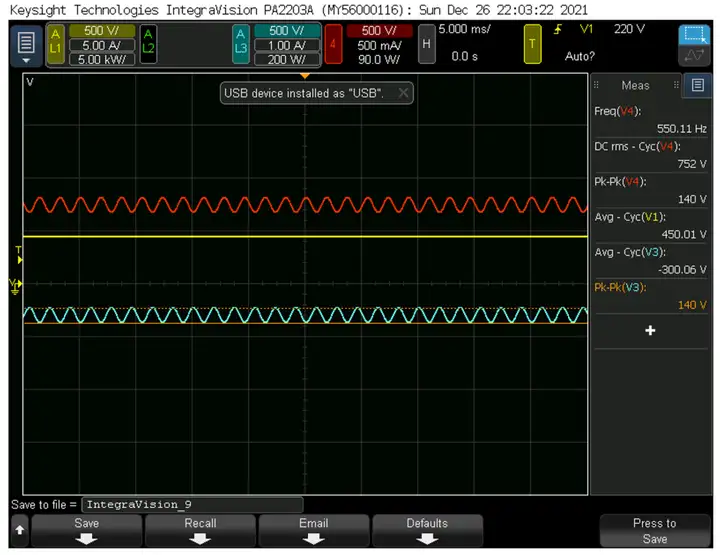Open the Email softkey menu
Screen dimensions: 720x555
314,530
